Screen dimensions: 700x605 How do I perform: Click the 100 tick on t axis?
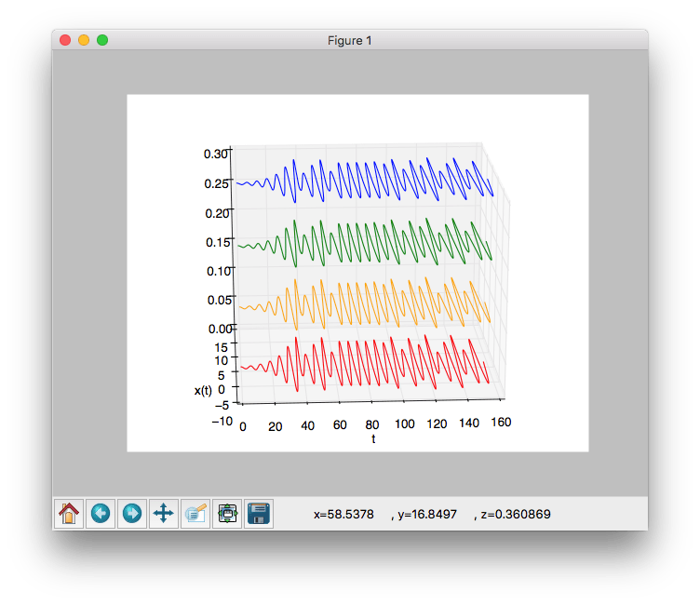(405, 423)
